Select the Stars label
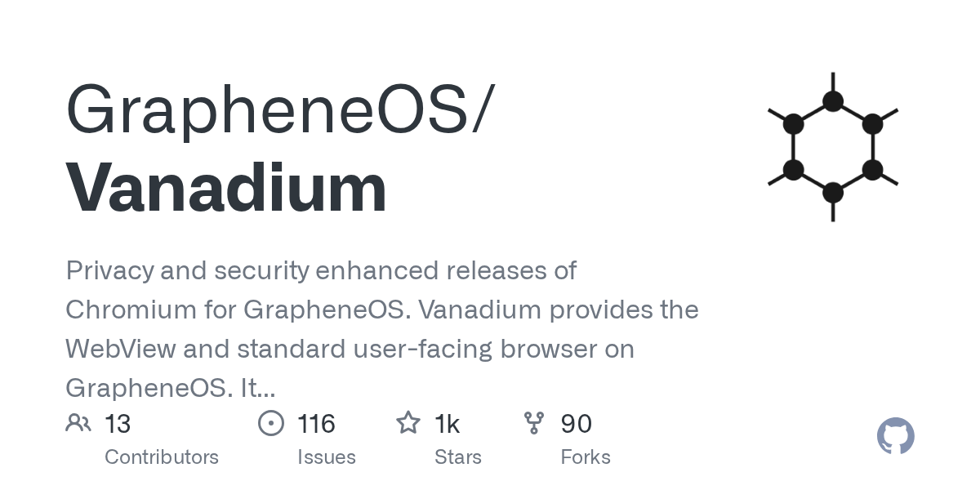Viewport: 980px width, 490px height. 457,457
